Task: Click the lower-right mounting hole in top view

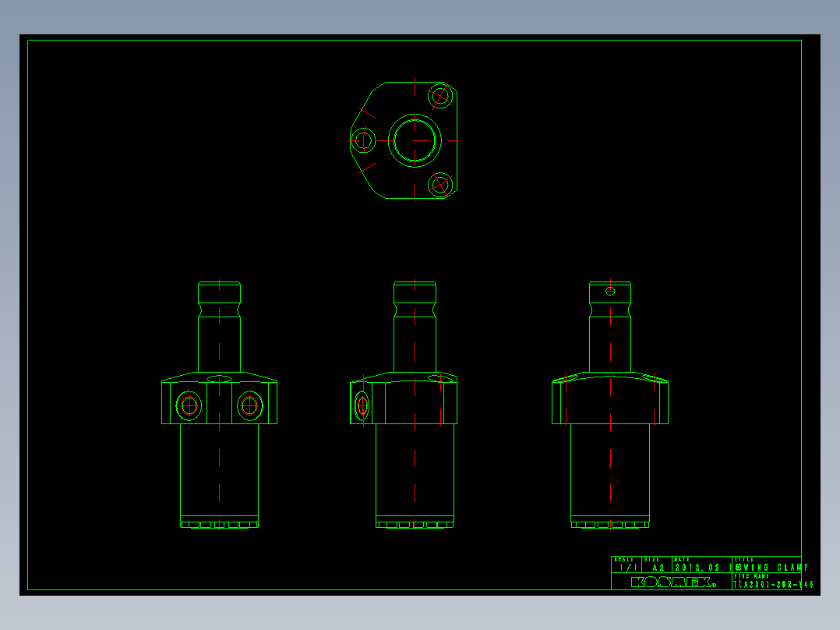Action: pyautogui.click(x=440, y=185)
